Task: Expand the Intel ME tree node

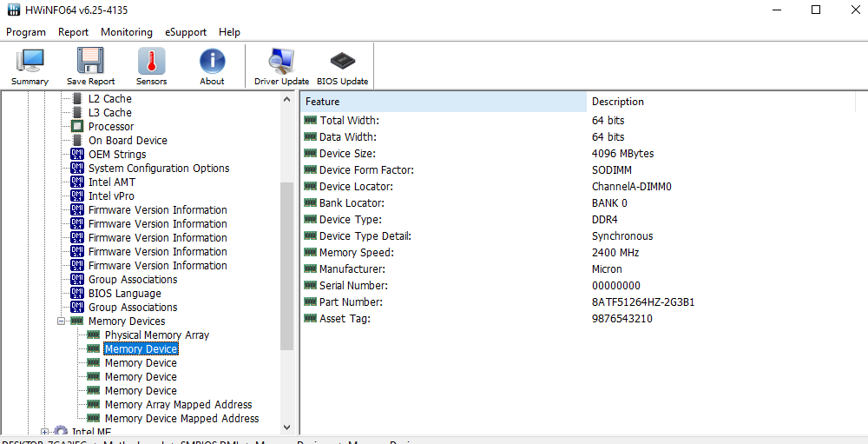Action: (x=45, y=432)
